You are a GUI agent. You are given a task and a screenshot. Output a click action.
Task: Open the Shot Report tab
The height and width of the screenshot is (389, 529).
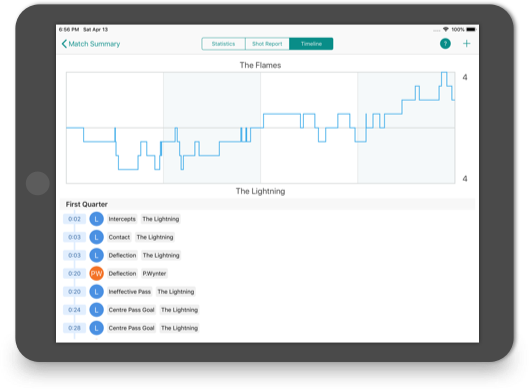click(267, 44)
